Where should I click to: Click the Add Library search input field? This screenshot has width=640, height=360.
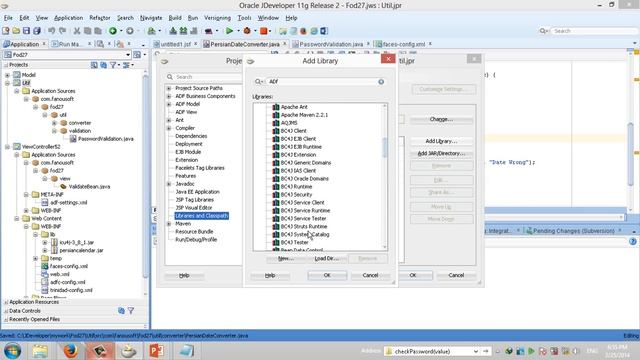(x=322, y=82)
